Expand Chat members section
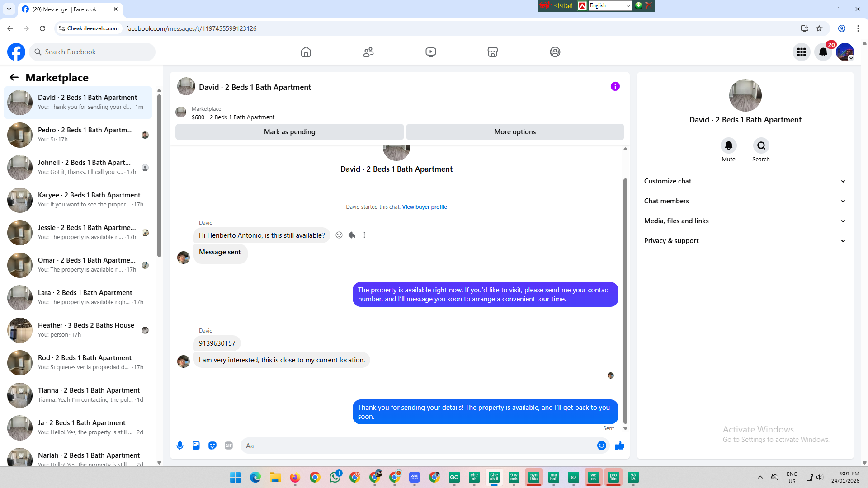Screen dimensions: 868x488 click(x=745, y=201)
